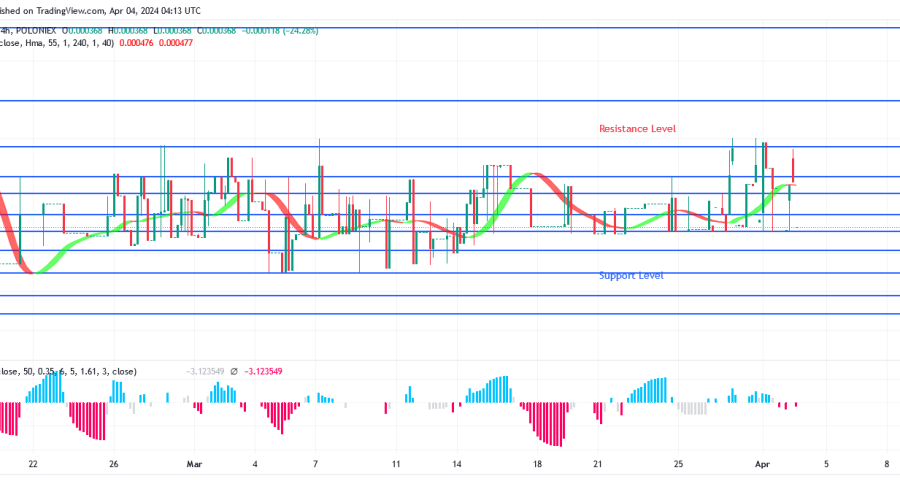Select date 18 on the time axis

(536, 464)
